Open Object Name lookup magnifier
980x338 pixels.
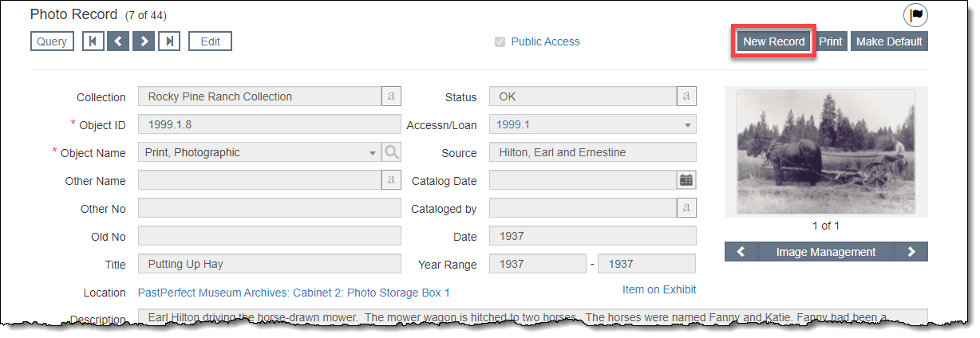(391, 152)
